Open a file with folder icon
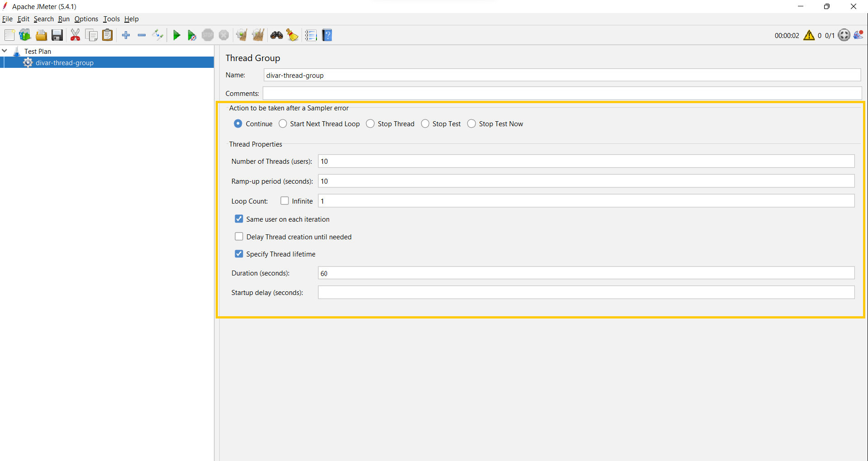 41,35
